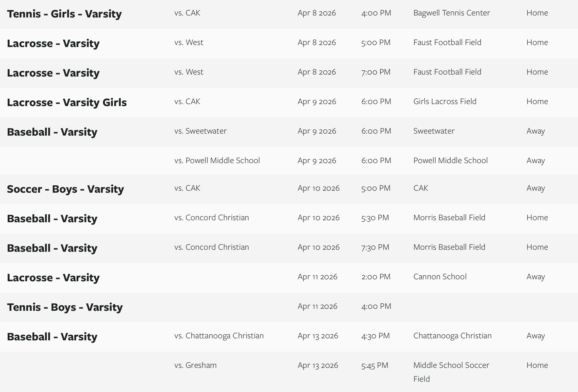Viewport: 578px width, 392px height.
Task: Open the Tennis - Girls - Varsity event
Action: [64, 14]
